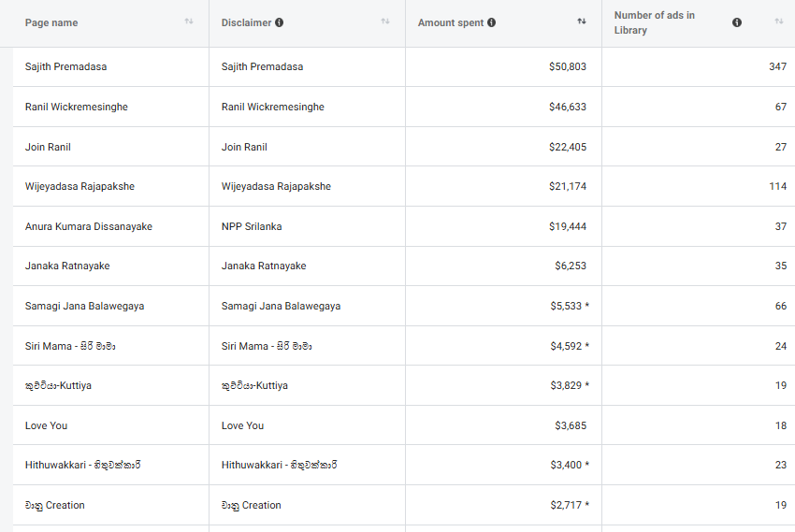The image size is (795, 532).
Task: Open Sajith Premadasa page name
Action: point(65,67)
